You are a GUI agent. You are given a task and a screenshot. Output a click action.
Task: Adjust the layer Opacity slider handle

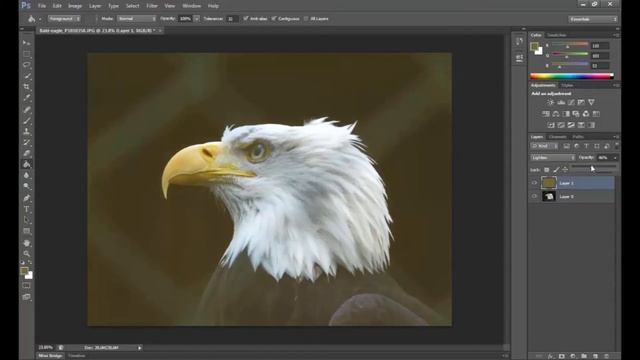click(x=593, y=167)
